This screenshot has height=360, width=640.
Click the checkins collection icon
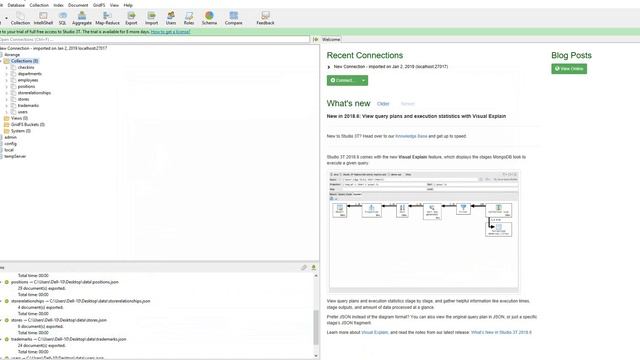[13, 67]
